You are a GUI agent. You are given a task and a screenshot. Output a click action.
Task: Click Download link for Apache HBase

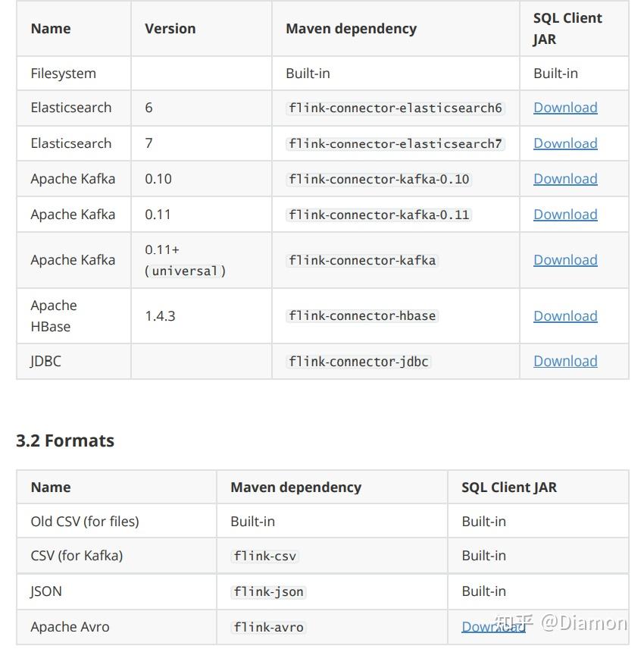click(x=565, y=316)
